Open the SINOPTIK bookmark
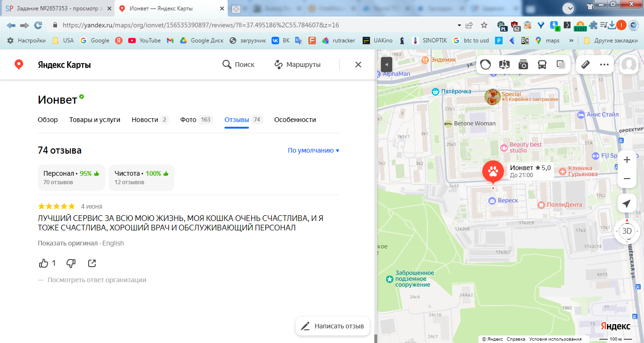 (429, 41)
